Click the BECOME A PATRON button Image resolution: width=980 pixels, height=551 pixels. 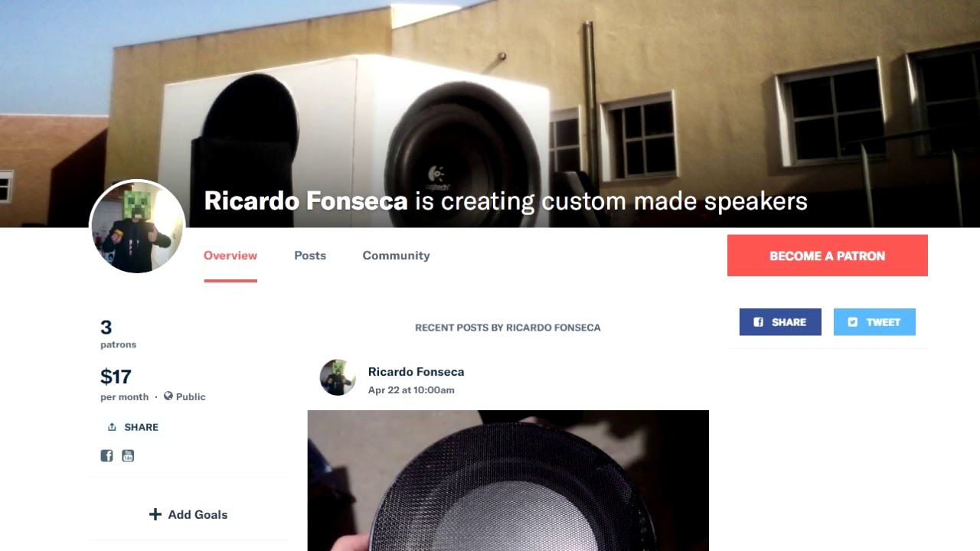tap(828, 256)
